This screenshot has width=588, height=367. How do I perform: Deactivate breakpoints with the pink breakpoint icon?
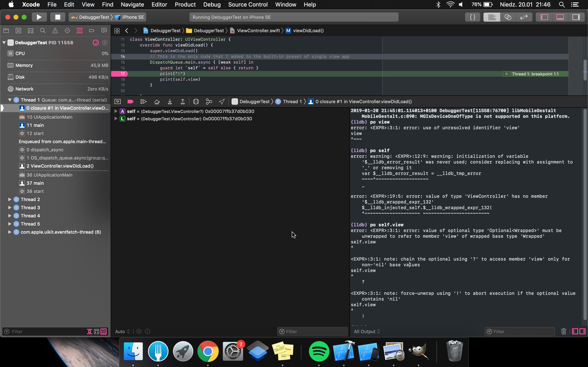tap(130, 102)
